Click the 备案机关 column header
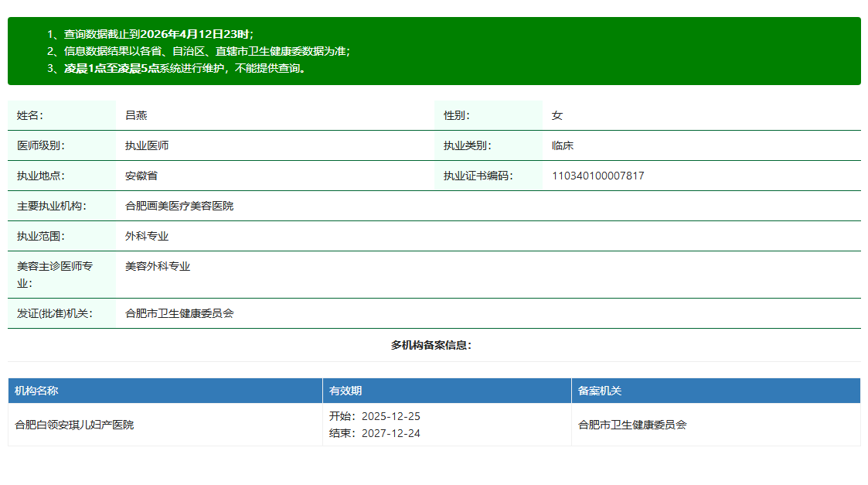Image resolution: width=868 pixels, height=485 pixels. 600,391
